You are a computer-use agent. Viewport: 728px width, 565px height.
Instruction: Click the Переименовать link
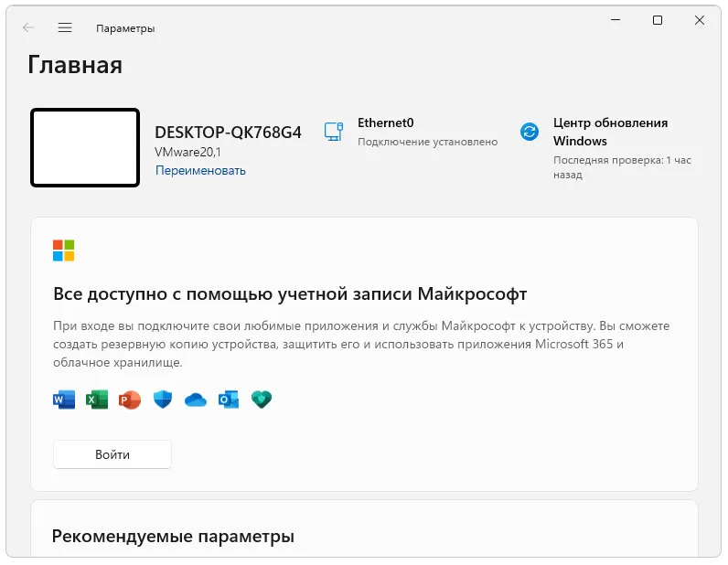click(x=200, y=170)
